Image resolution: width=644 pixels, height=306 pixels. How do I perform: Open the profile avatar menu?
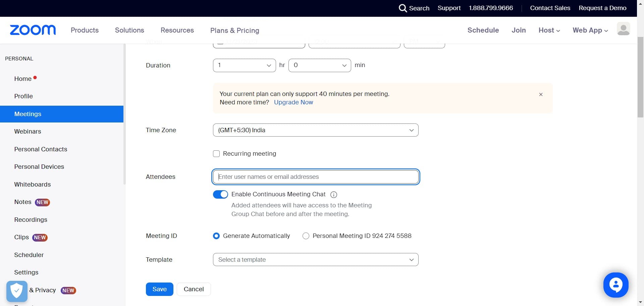(624, 29)
